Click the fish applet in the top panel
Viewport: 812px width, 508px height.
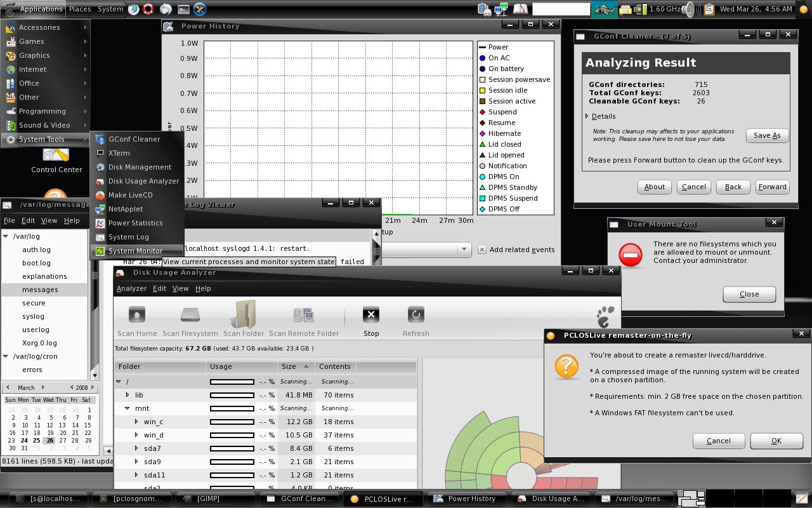click(604, 9)
